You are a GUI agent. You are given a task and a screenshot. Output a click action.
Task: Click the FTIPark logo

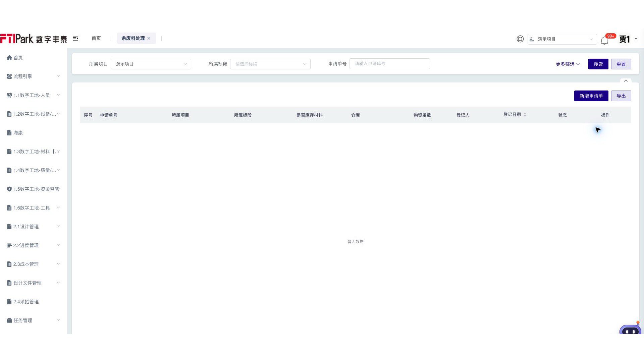pyautogui.click(x=33, y=39)
